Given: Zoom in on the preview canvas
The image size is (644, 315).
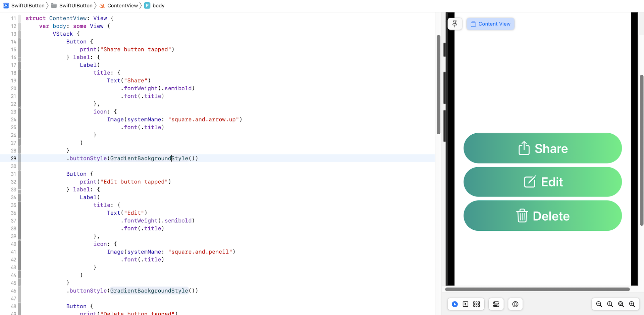Looking at the screenshot, I should pos(632,304).
